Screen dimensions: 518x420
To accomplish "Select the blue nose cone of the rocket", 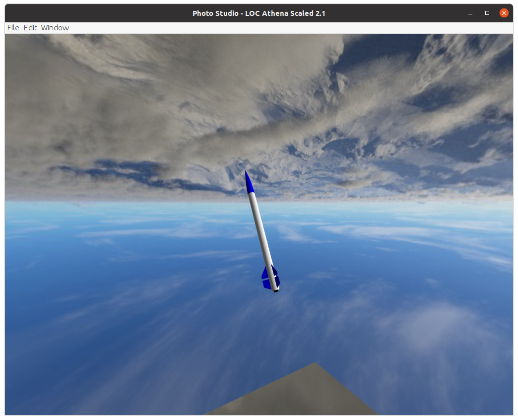I will point(250,184).
